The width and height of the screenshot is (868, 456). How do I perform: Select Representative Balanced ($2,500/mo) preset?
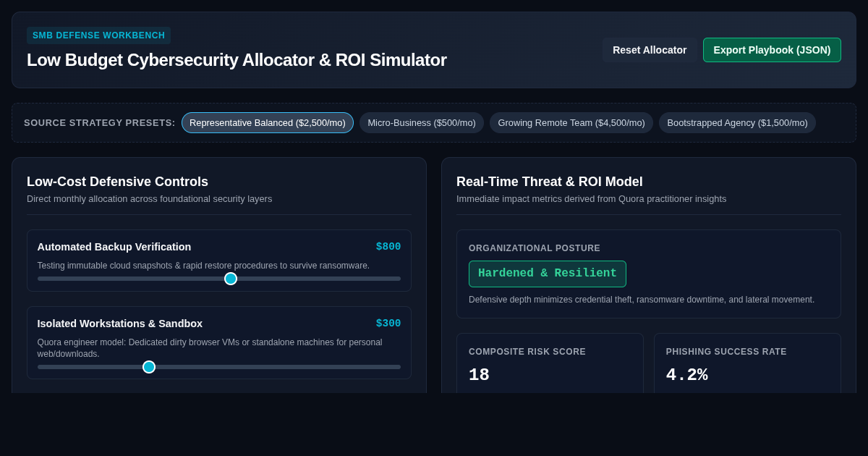pos(268,122)
